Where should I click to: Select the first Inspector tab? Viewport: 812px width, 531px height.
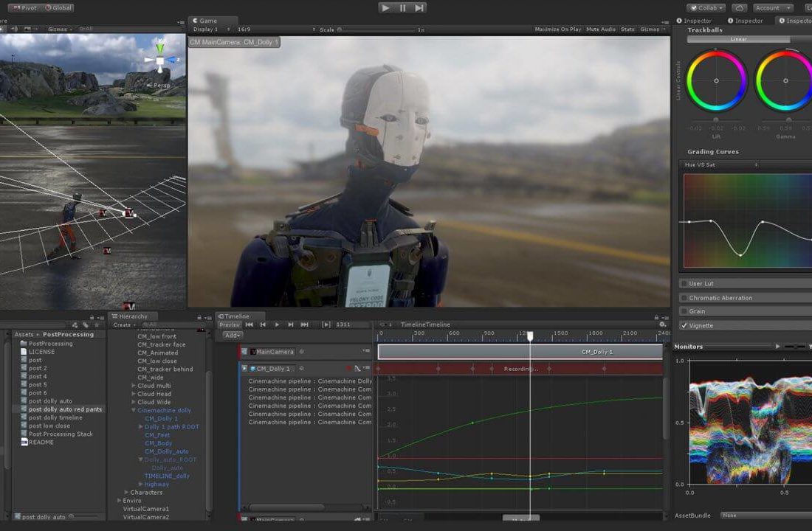coord(694,21)
